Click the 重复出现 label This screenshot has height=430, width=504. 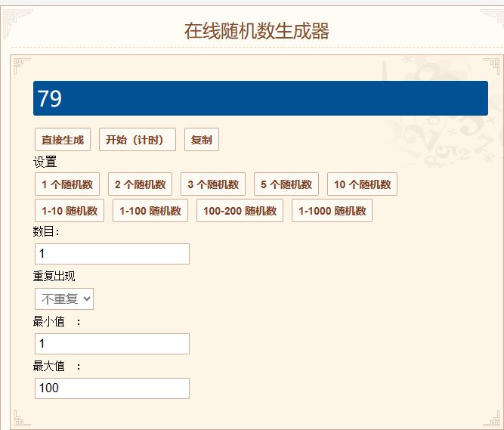tap(54, 276)
